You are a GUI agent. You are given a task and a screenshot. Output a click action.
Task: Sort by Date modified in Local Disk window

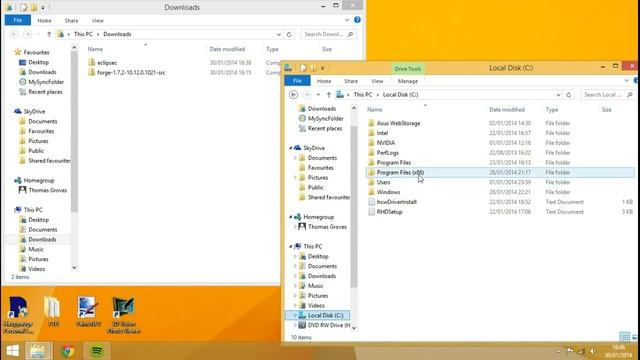(x=507, y=109)
